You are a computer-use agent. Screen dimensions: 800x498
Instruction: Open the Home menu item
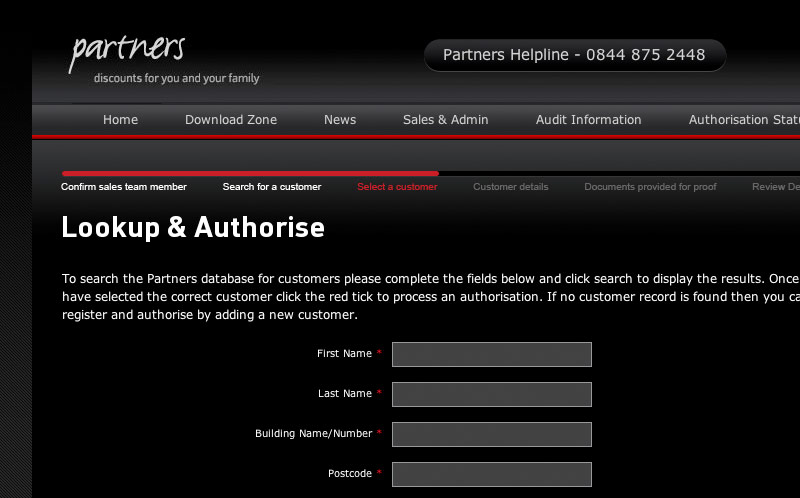(x=120, y=120)
